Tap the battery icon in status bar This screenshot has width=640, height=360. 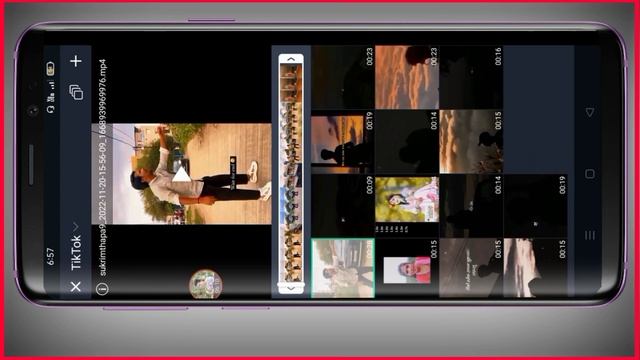50,69
